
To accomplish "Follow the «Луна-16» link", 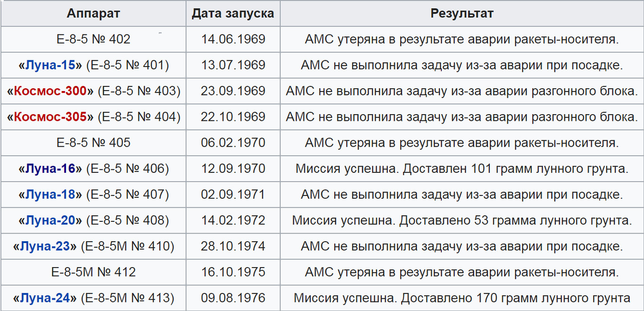I will (x=50, y=168).
